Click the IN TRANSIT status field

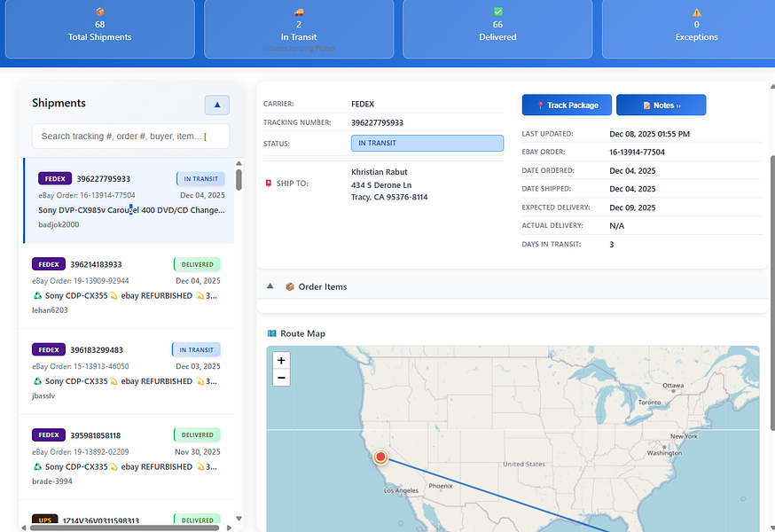427,143
